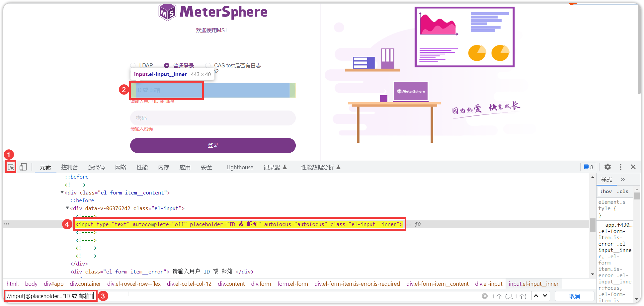Open the Lighthouse tab

coord(240,167)
